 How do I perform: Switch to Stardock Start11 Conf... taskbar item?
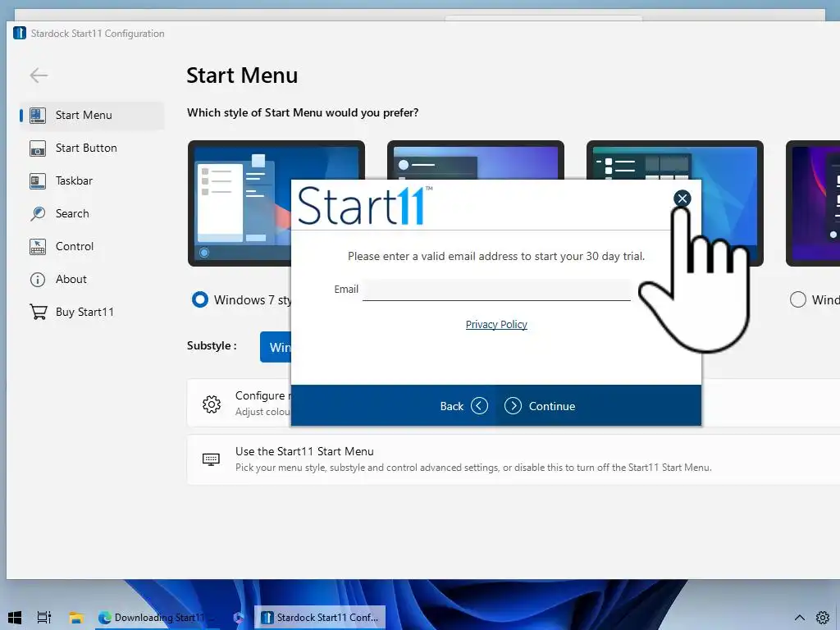click(x=320, y=618)
